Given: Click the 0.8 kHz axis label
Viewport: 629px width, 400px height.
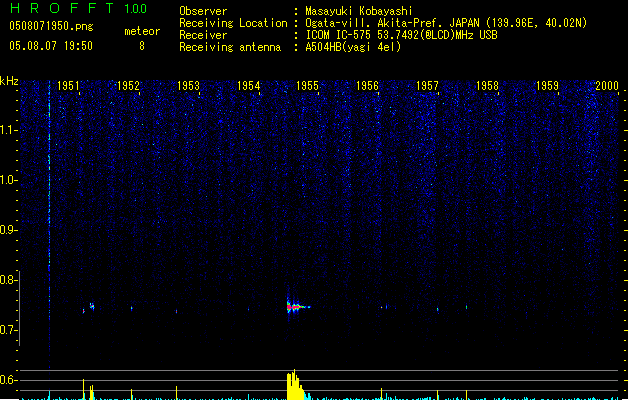Looking at the screenshot, I should (x=8, y=280).
